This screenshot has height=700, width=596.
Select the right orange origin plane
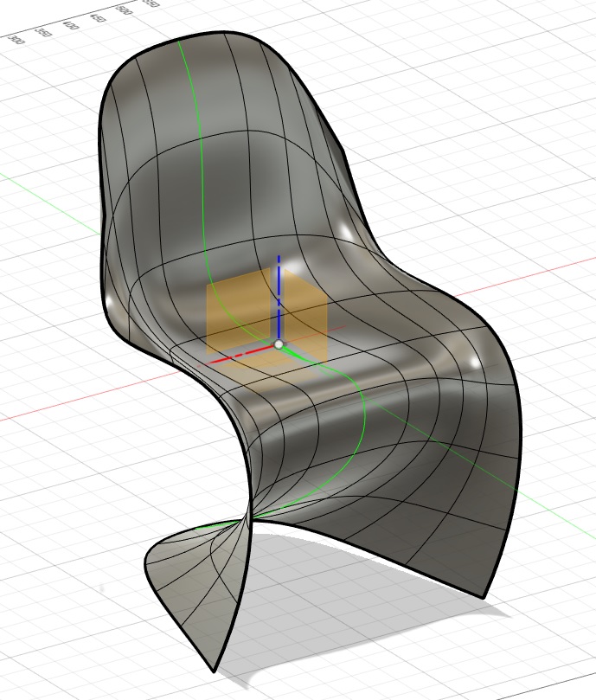[x=306, y=314]
